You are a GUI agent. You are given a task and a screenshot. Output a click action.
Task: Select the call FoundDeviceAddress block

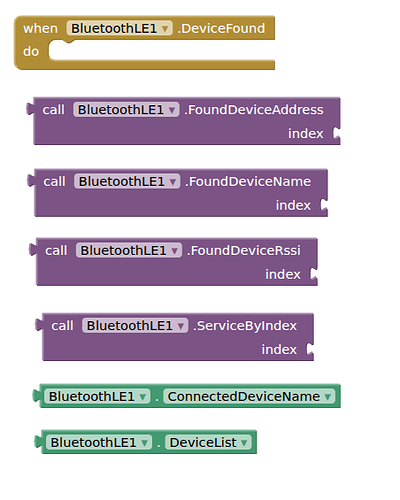point(53,110)
